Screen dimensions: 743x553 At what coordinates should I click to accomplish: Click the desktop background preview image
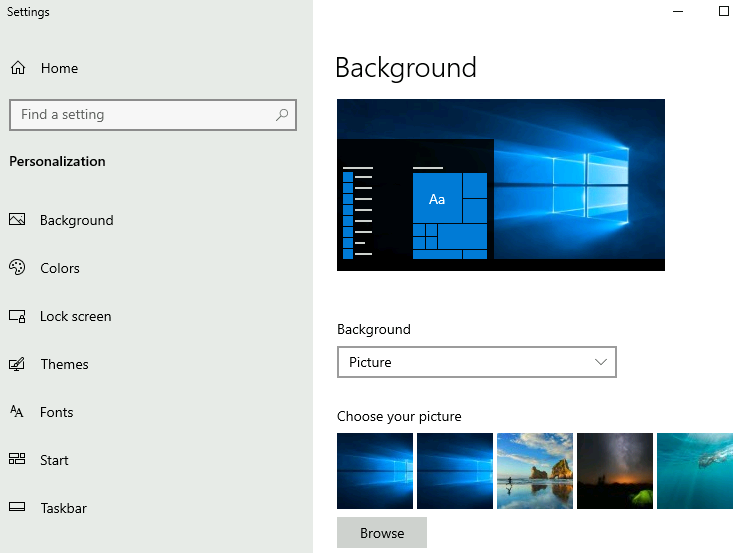tap(501, 185)
